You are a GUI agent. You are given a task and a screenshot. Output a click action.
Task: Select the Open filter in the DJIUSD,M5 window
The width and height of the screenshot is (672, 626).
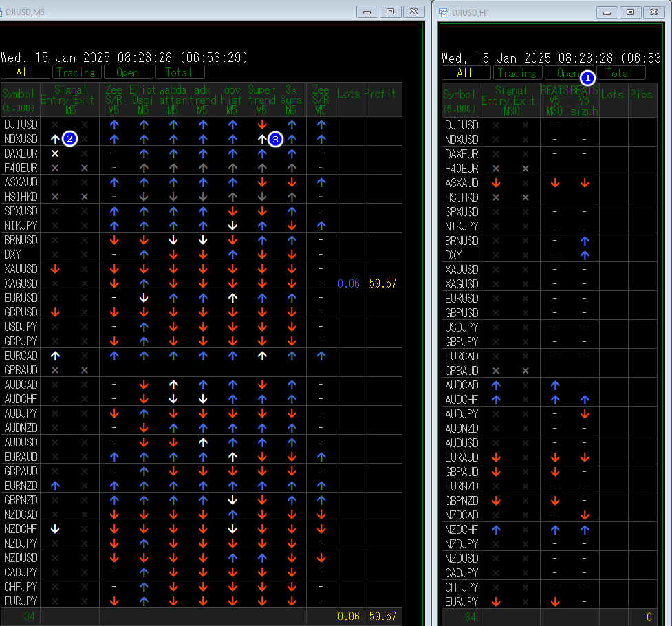(128, 72)
